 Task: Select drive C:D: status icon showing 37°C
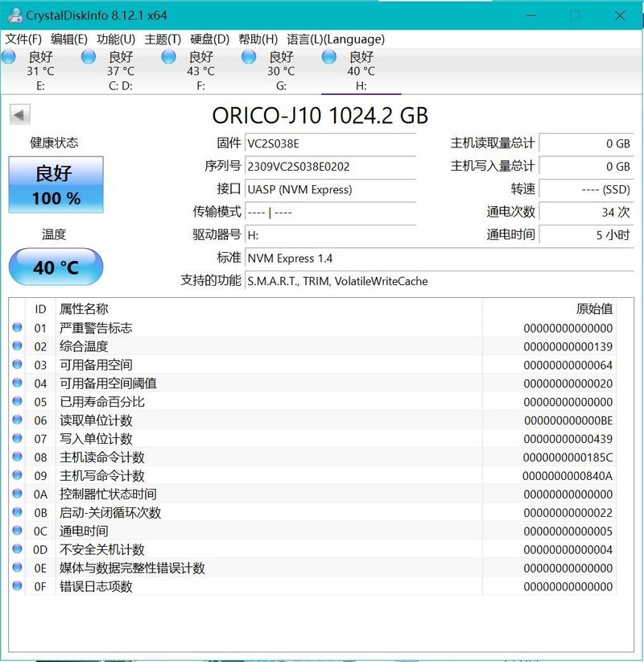(89, 56)
